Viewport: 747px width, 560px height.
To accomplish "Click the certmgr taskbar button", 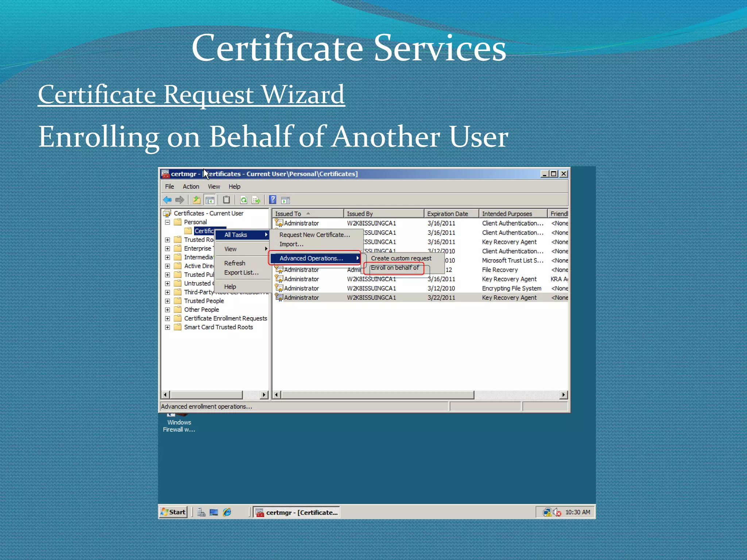I will pos(297,512).
